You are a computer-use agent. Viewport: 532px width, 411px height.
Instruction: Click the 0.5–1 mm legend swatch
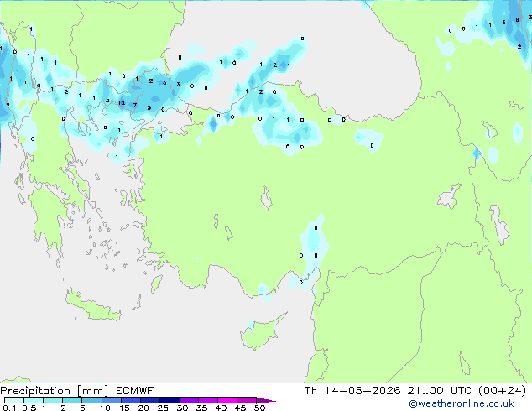pos(34,400)
